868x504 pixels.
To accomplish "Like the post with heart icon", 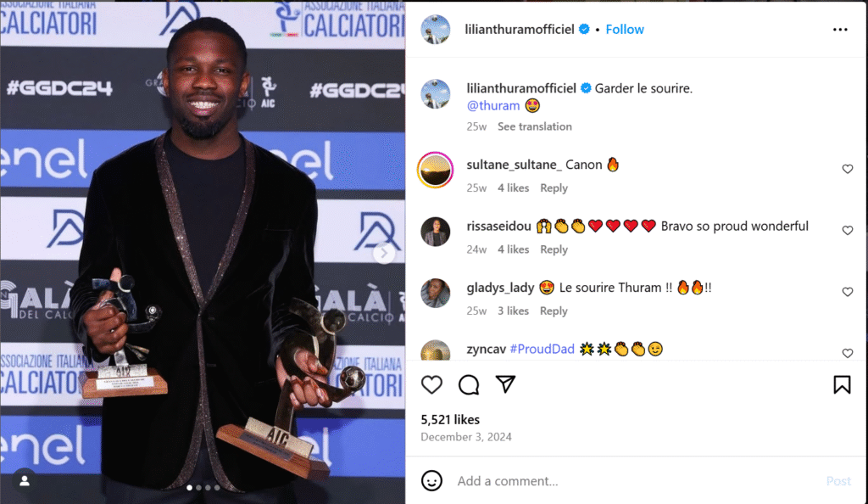I will point(431,384).
